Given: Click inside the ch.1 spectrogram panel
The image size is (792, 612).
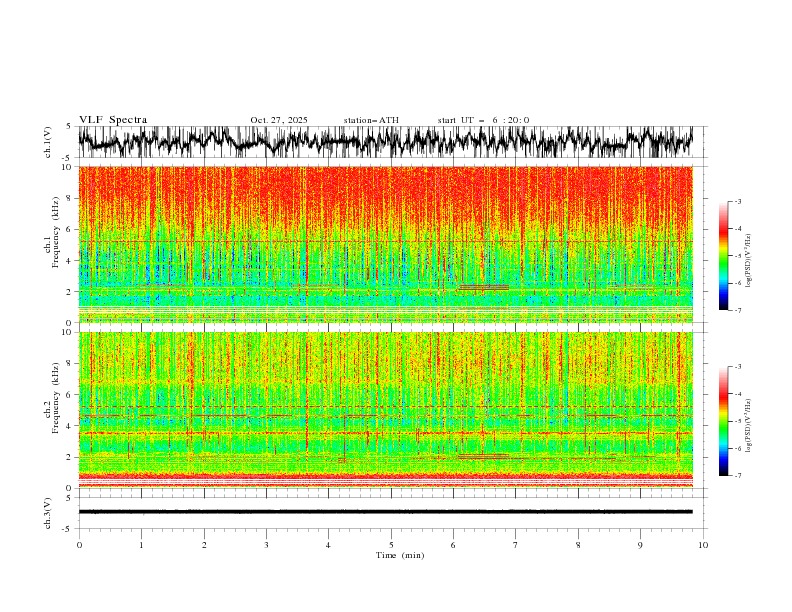Looking at the screenshot, I should pos(385,244).
